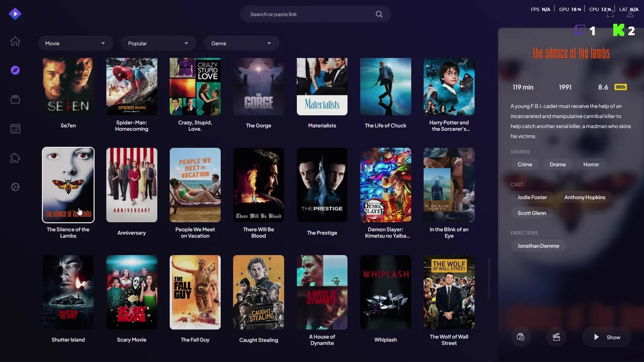Open the Spider-Man: Homecoming poster

coord(132,86)
